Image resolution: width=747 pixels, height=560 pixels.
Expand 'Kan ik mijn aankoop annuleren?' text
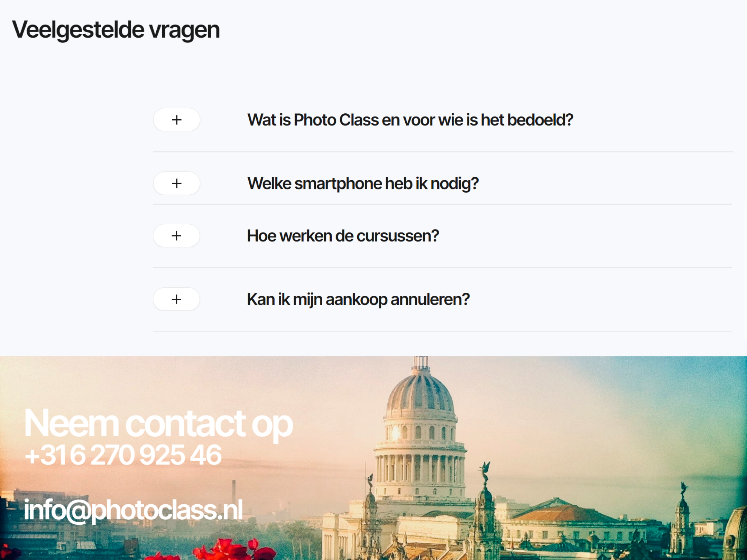pyautogui.click(x=358, y=299)
